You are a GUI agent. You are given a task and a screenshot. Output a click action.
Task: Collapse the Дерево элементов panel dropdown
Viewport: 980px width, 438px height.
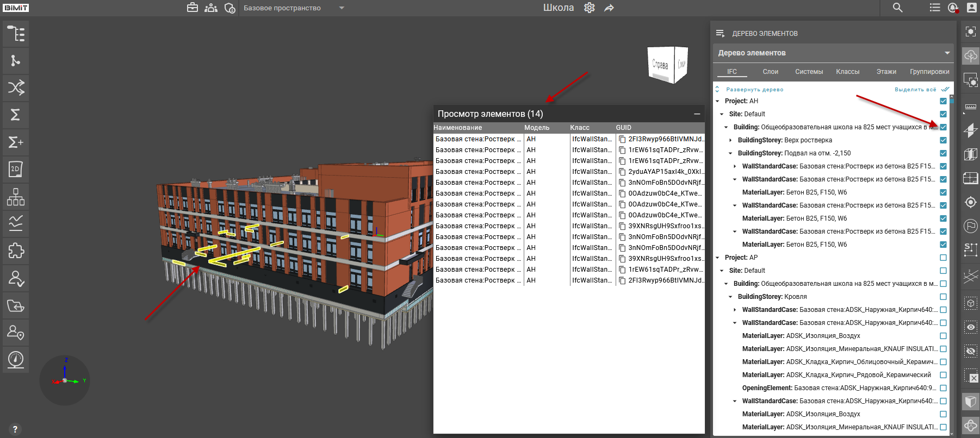[947, 53]
